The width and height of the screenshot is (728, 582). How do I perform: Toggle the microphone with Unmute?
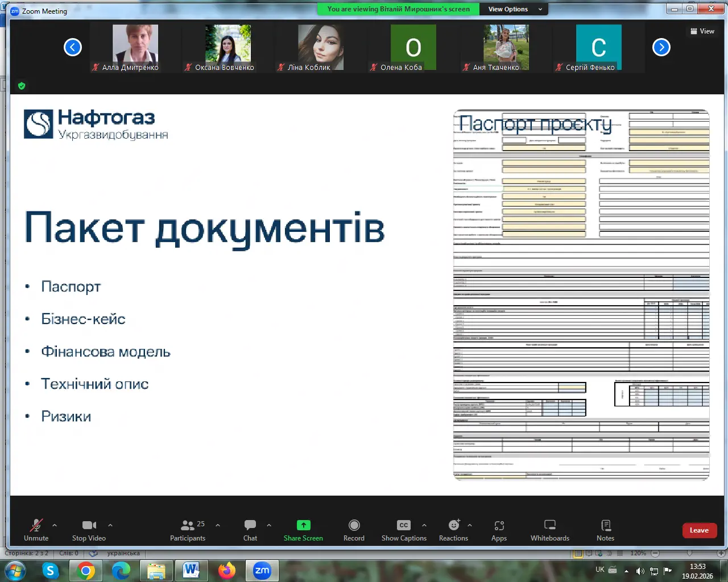click(x=36, y=530)
